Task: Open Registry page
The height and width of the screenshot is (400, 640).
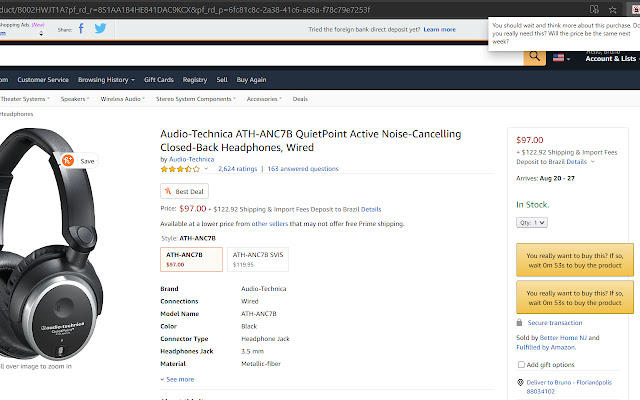Action: click(195, 80)
